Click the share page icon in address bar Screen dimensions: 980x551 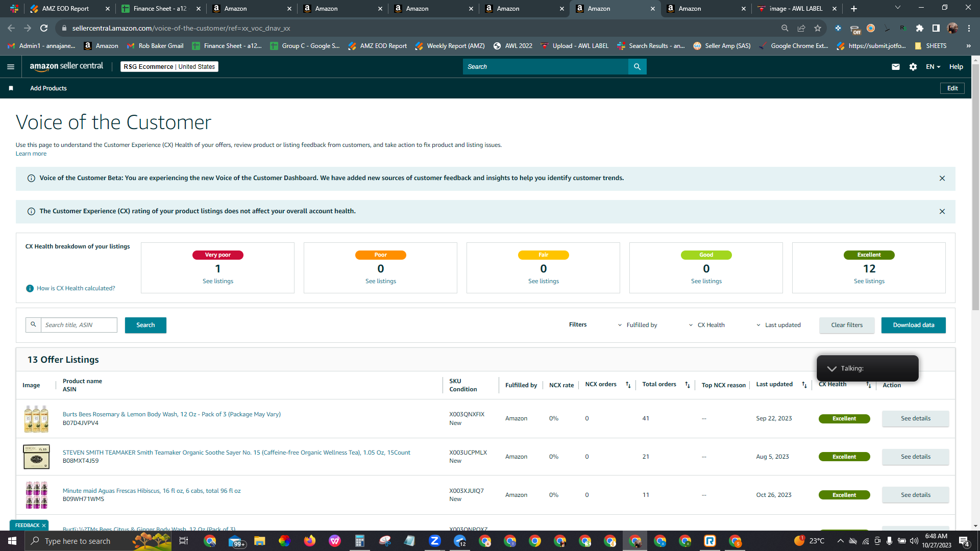801,29
